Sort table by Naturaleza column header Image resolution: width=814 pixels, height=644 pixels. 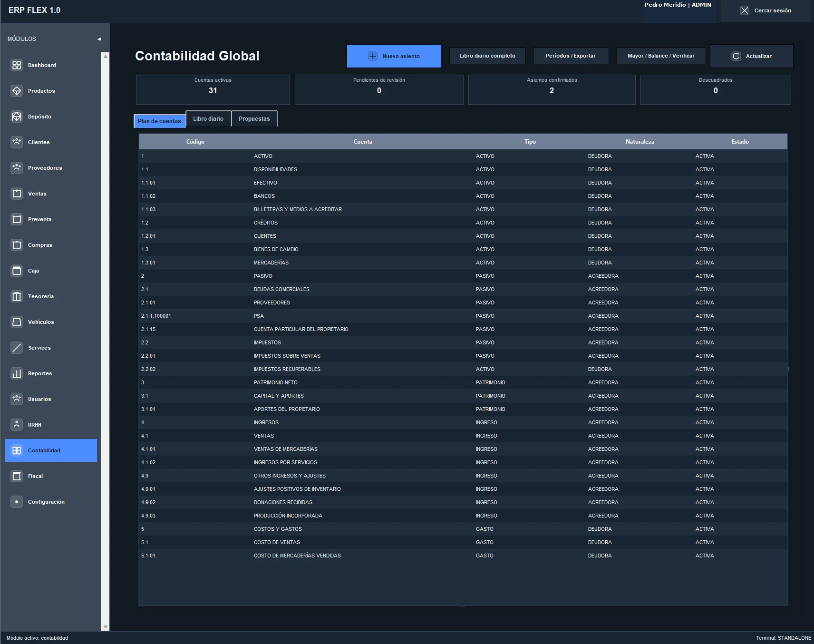tap(640, 142)
